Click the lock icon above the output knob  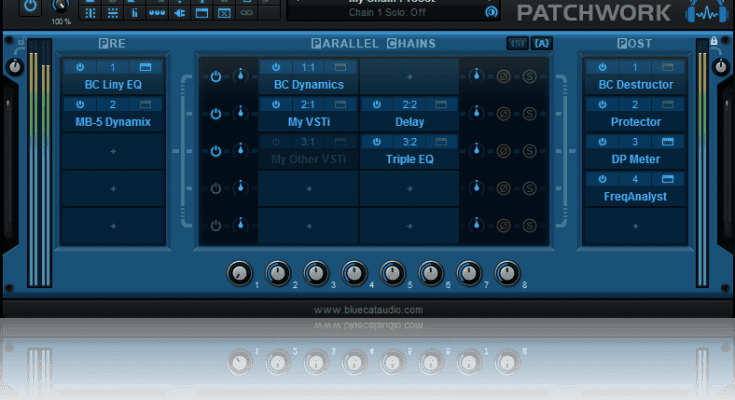point(713,41)
